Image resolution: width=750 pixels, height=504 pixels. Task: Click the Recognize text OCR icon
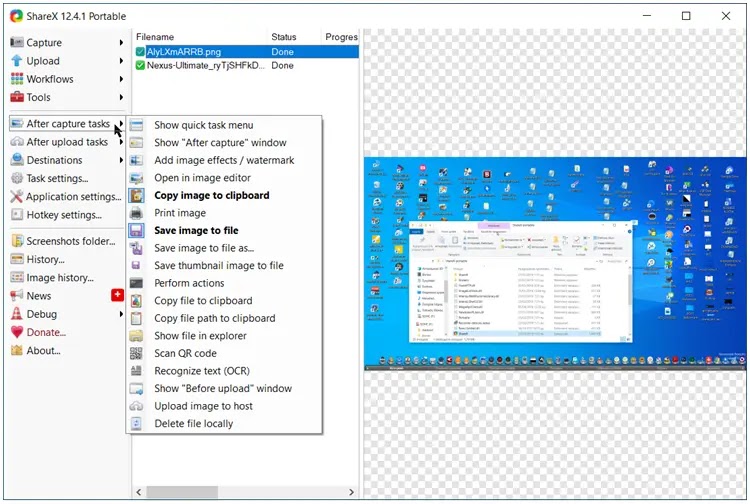pos(136,371)
